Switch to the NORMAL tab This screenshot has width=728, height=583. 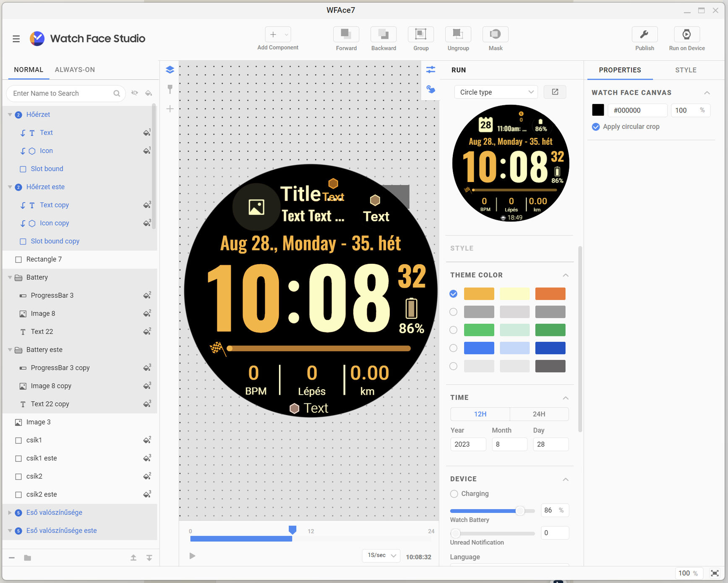(29, 70)
